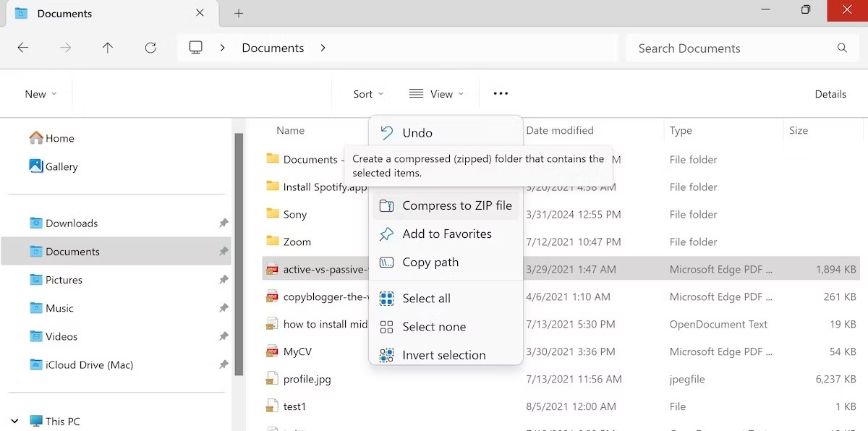Click the Copy path icon

(x=387, y=262)
